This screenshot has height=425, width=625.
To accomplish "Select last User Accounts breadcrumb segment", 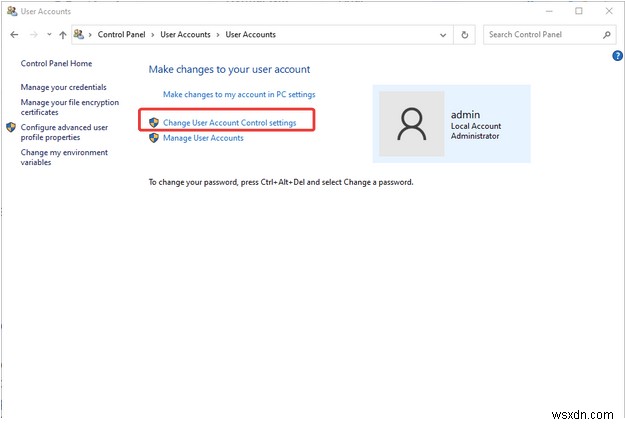I will (250, 35).
